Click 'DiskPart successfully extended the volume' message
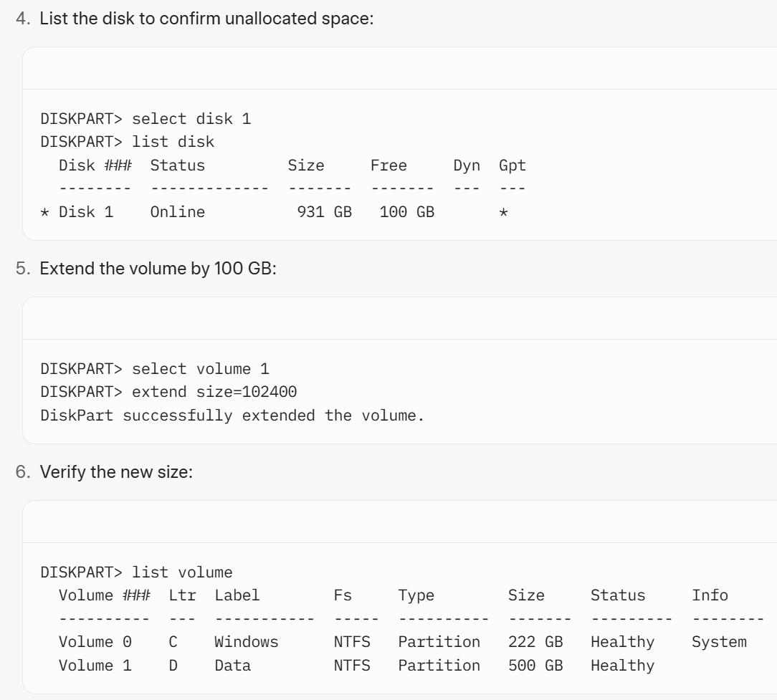The width and height of the screenshot is (777, 700). tap(232, 415)
